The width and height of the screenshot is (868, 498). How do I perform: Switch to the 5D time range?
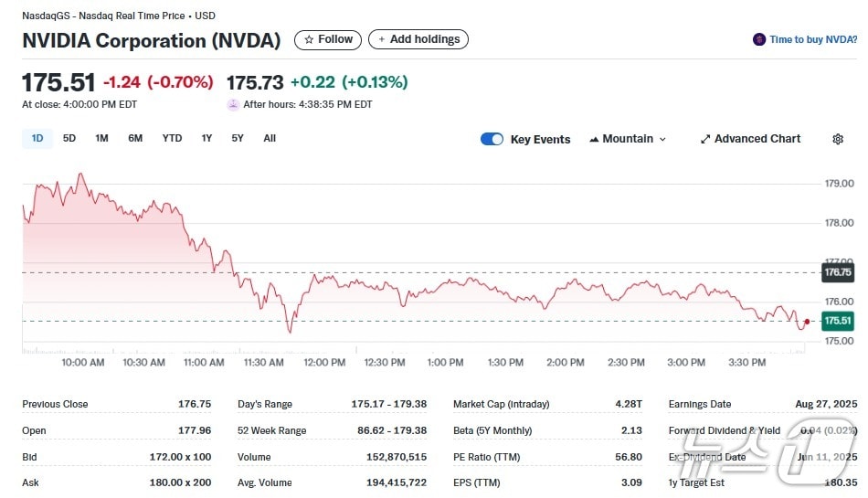pos(69,138)
